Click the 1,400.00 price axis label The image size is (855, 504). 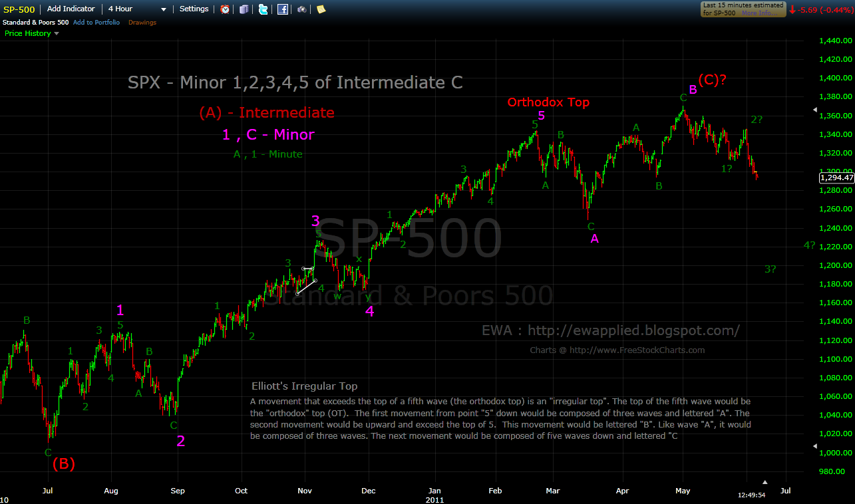pos(837,78)
